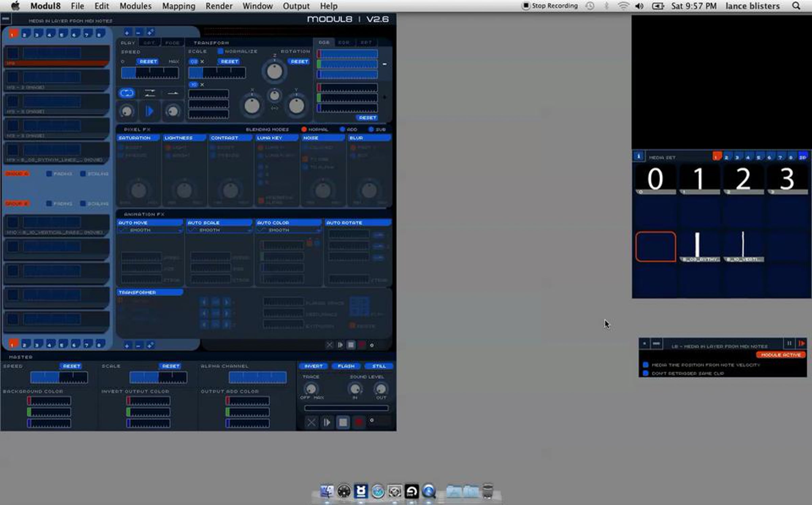812x505 pixels.
Task: Open the Auto Move Smooth dropdown
Action: tap(150, 230)
